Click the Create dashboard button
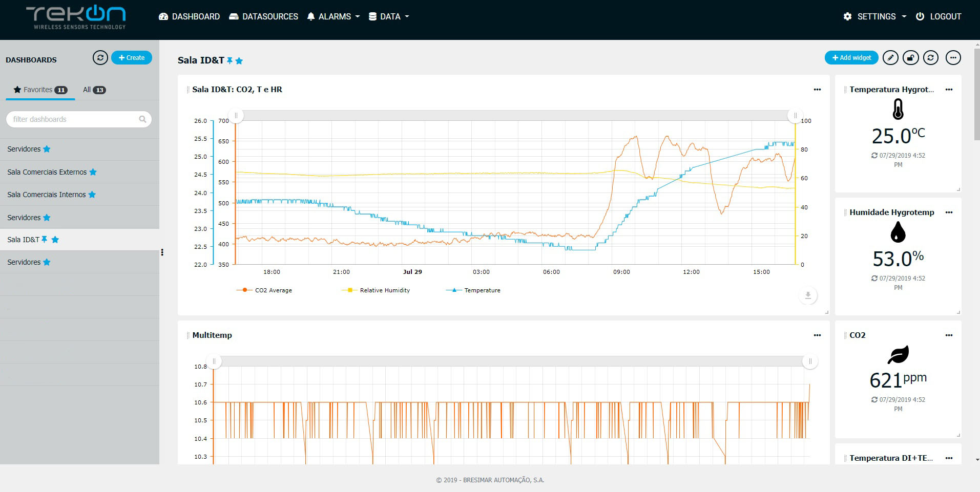 point(132,58)
